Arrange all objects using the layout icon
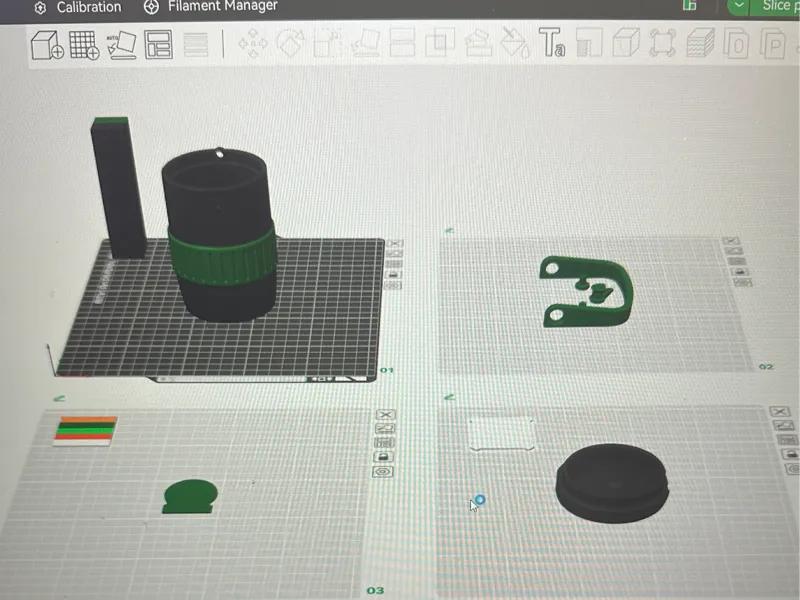This screenshot has width=800, height=600. coord(158,45)
